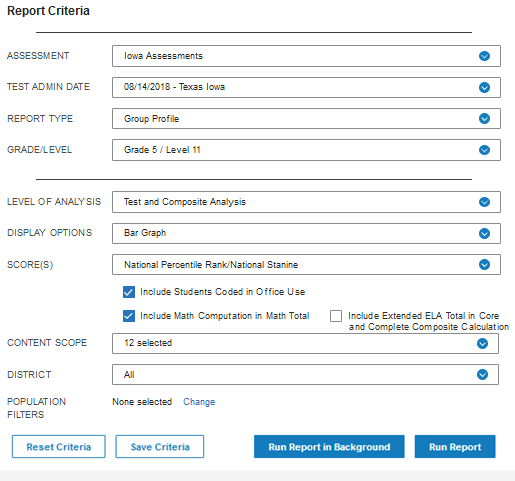This screenshot has height=481, width=515.
Task: Open the Iowa Assessments selection field
Action: pyautogui.click(x=306, y=56)
